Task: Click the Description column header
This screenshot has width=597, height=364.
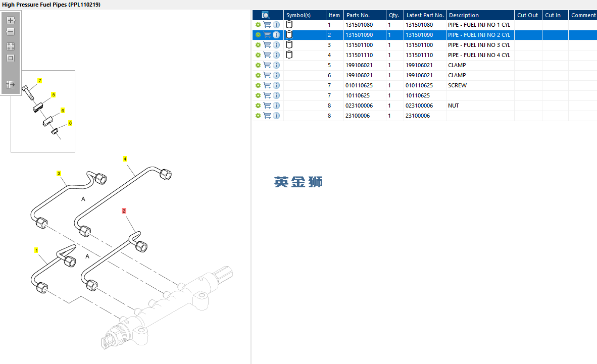Action: point(464,15)
